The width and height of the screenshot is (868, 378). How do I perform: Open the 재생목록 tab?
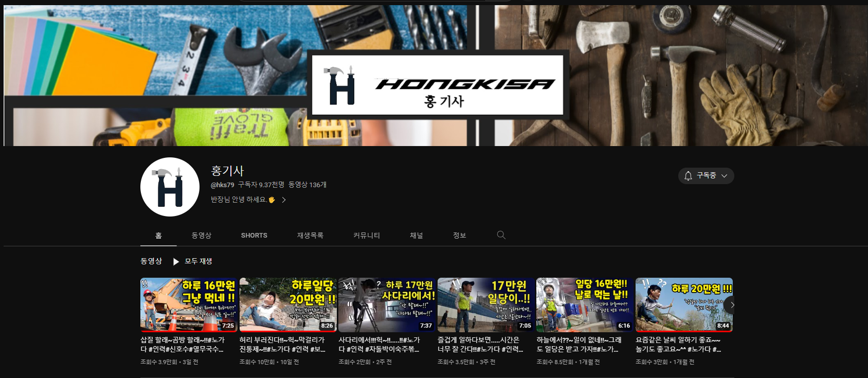pos(310,236)
